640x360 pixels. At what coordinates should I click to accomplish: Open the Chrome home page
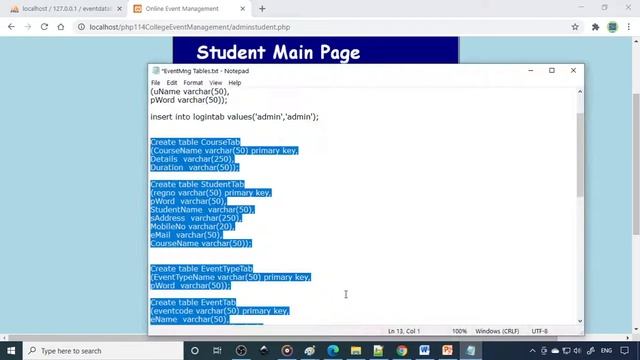(x=61, y=27)
